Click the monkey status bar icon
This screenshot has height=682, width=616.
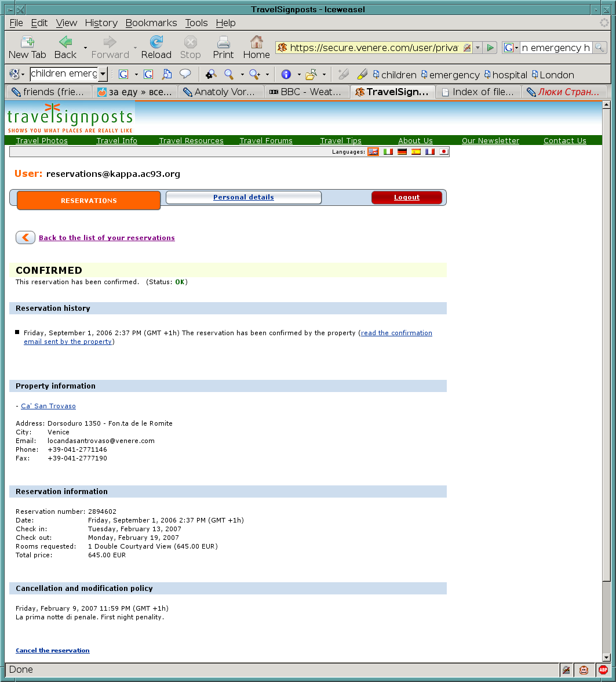coord(584,670)
